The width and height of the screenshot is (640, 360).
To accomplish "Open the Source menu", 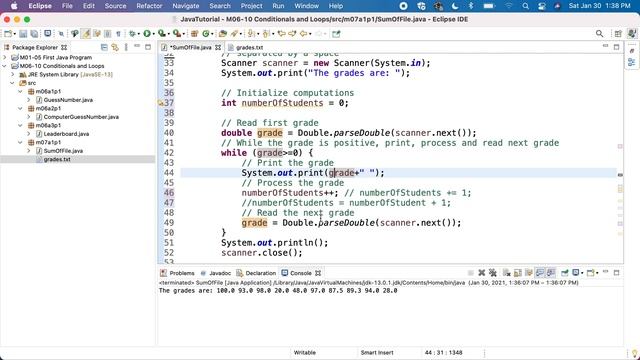I will (x=116, y=6).
